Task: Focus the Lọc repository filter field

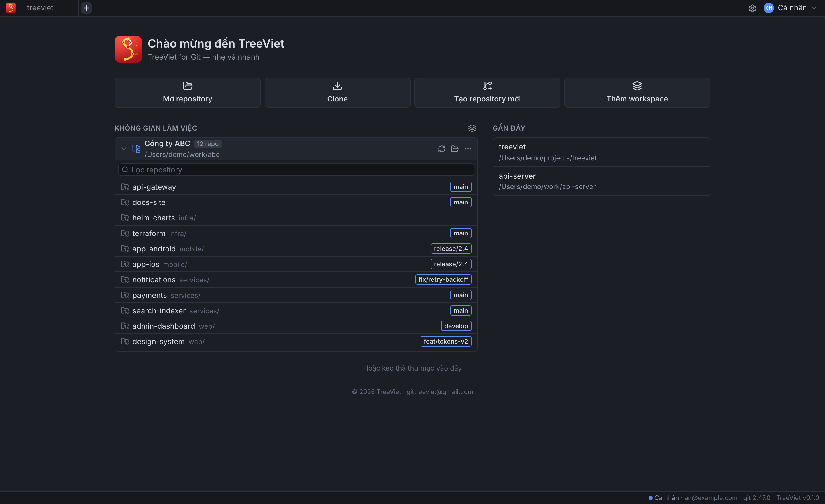Action: (x=296, y=170)
